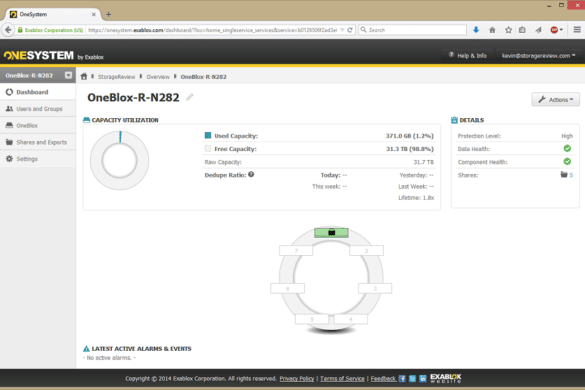Click the Used Capacity teal legend swatch

pyautogui.click(x=208, y=135)
